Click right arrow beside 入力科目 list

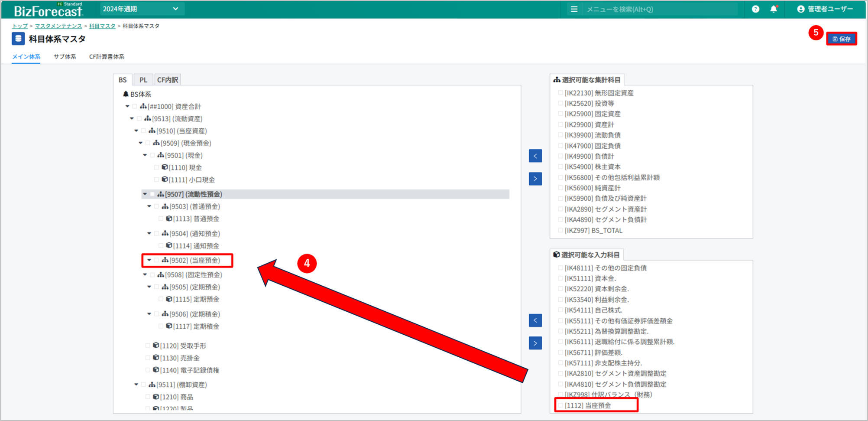535,343
